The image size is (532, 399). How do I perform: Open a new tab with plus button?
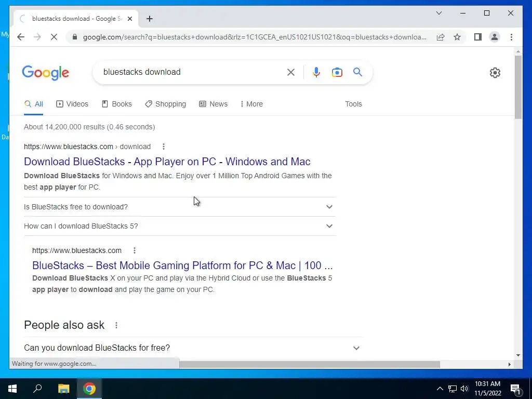pyautogui.click(x=149, y=19)
